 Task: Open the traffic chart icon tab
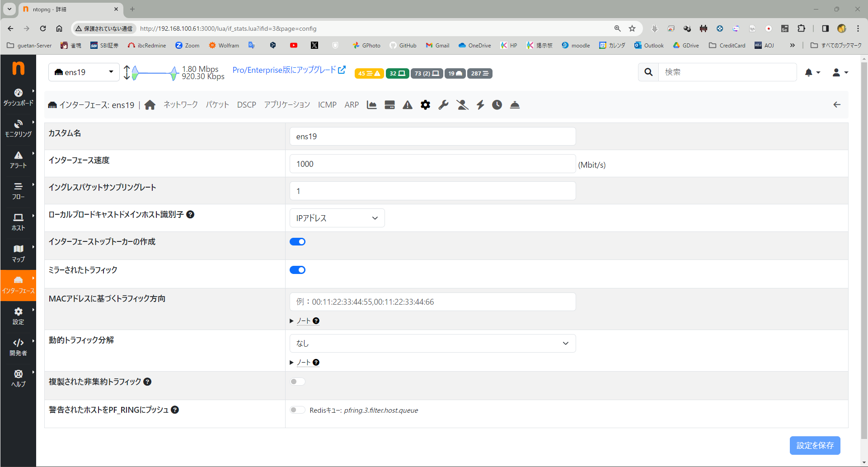tap(371, 105)
